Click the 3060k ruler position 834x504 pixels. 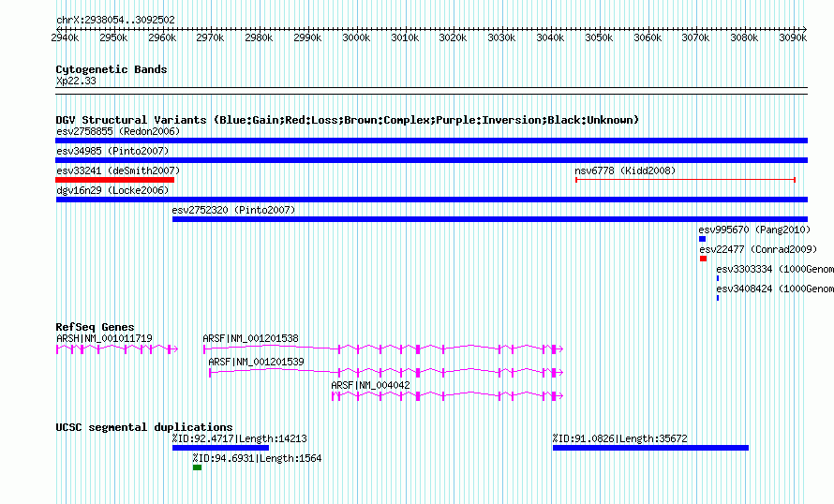(648, 37)
